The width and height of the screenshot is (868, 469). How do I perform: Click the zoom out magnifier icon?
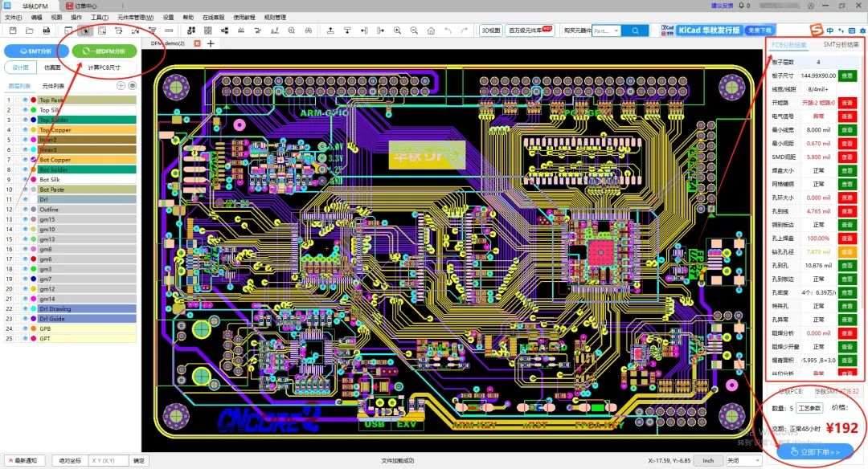click(x=414, y=31)
